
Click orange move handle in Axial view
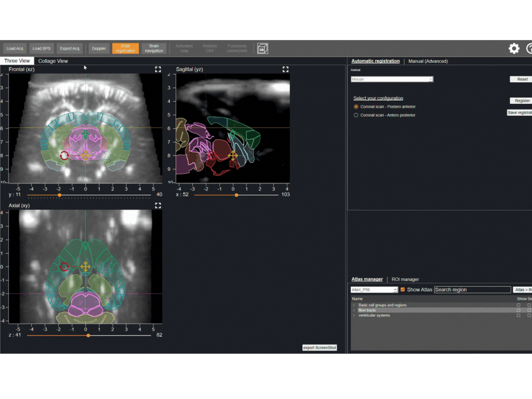click(85, 267)
